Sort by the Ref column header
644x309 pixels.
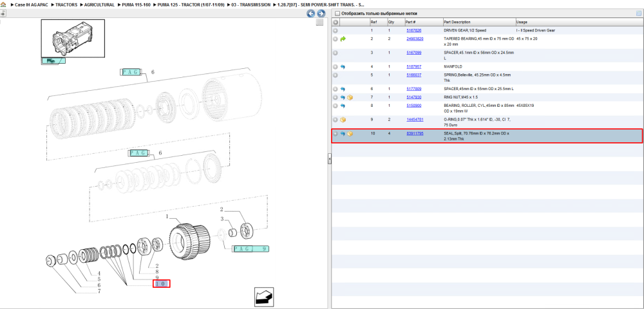(378, 22)
